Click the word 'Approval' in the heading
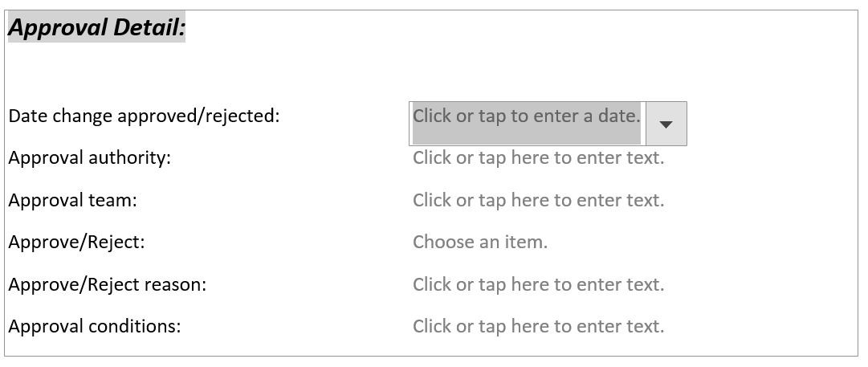This screenshot has height=367, width=868. [57, 28]
